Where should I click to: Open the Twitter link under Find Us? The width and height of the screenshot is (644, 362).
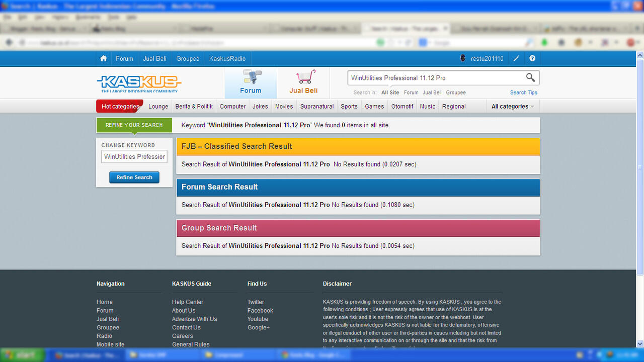(256, 302)
